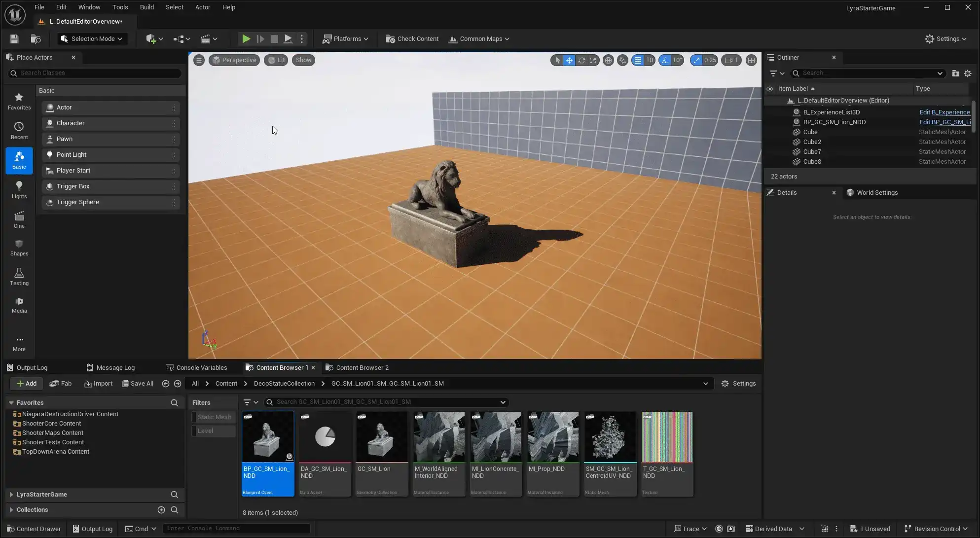
Task: Click the Import button in Content Browser
Action: point(98,384)
